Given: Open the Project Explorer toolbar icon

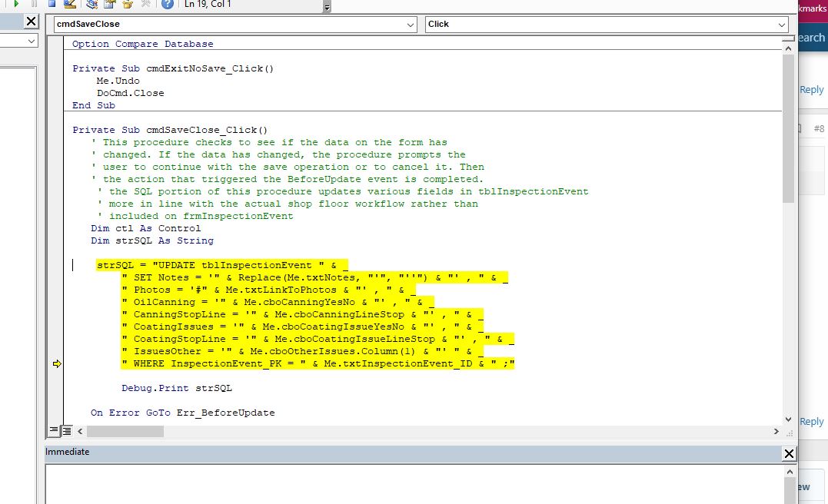Looking at the screenshot, I should point(92,4).
